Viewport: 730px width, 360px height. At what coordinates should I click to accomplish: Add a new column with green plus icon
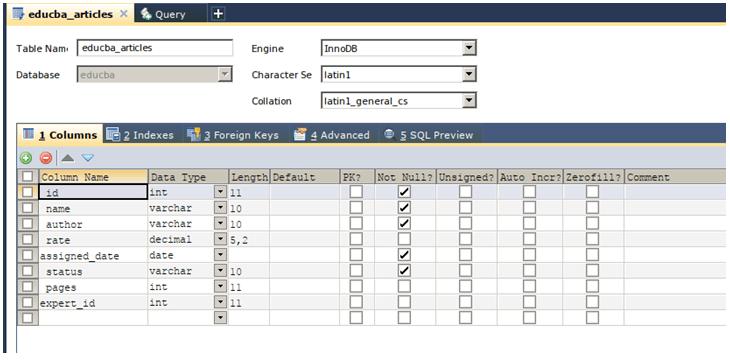(x=26, y=158)
